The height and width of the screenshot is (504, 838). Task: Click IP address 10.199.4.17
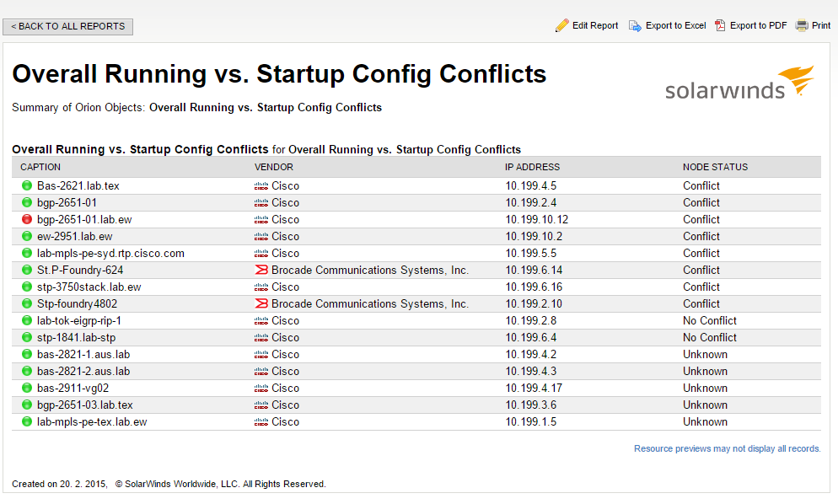(x=534, y=388)
